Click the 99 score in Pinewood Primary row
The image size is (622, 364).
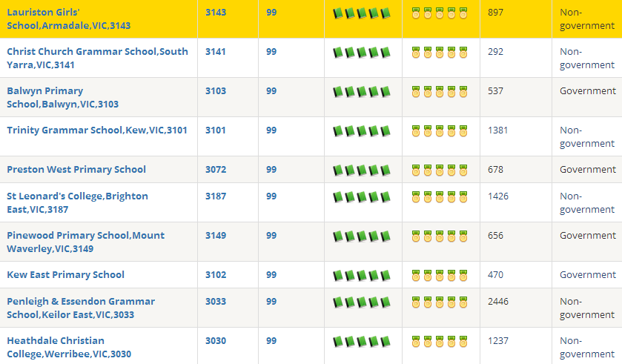271,235
